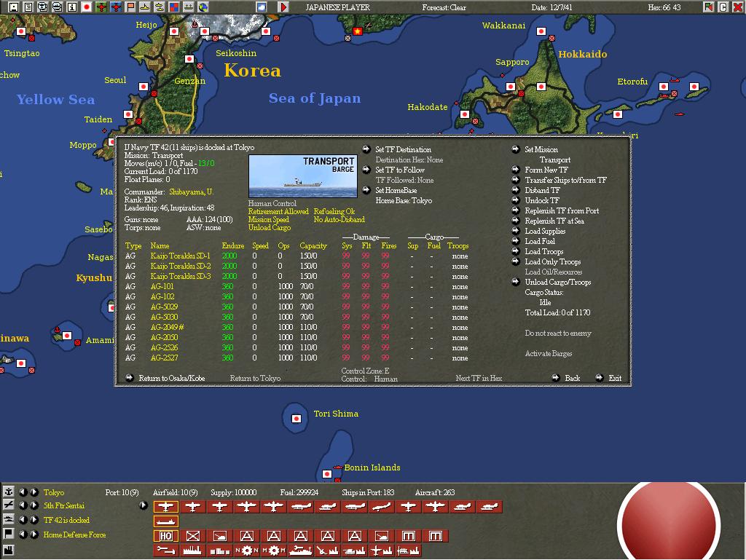Choose Set Mission option
Viewport: 746px width, 560px height.
(541, 150)
